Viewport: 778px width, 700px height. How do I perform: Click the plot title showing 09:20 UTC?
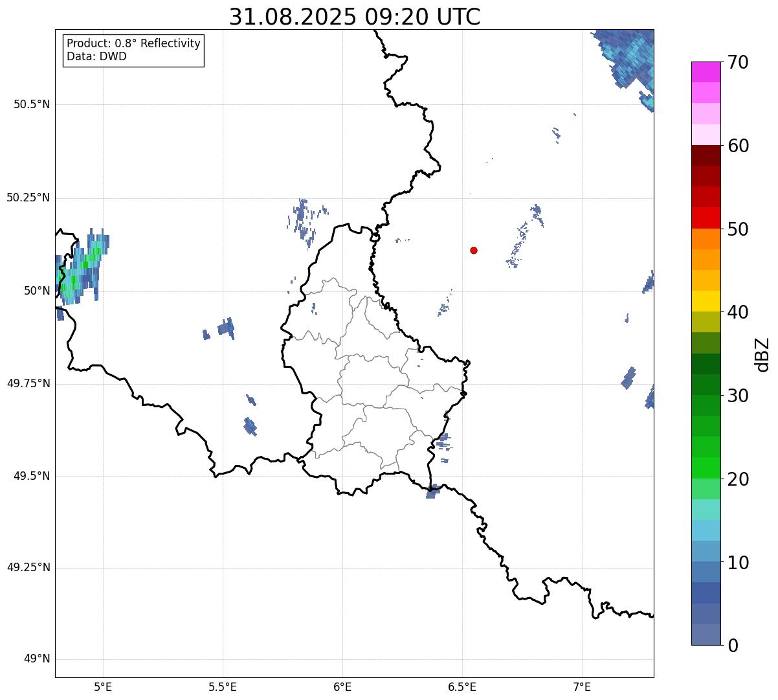[x=355, y=17]
